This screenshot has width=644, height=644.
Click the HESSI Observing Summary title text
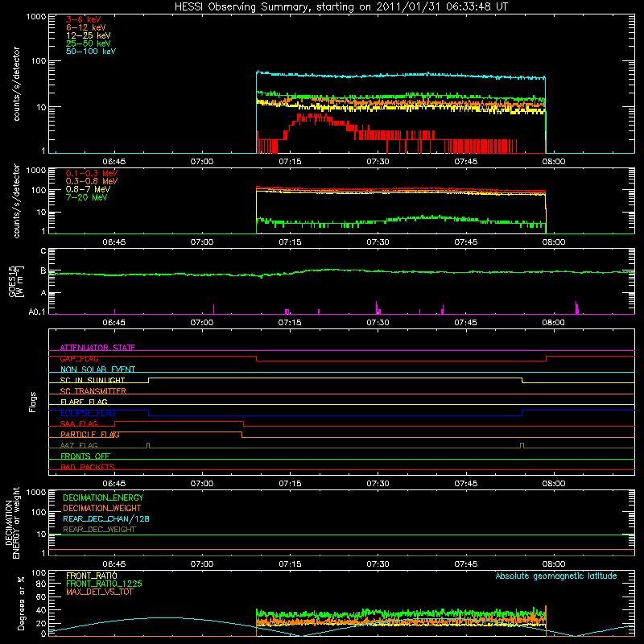pyautogui.click(x=341, y=6)
